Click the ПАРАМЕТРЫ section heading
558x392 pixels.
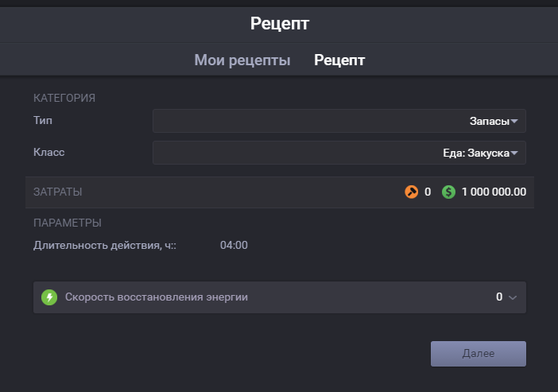[x=68, y=223]
